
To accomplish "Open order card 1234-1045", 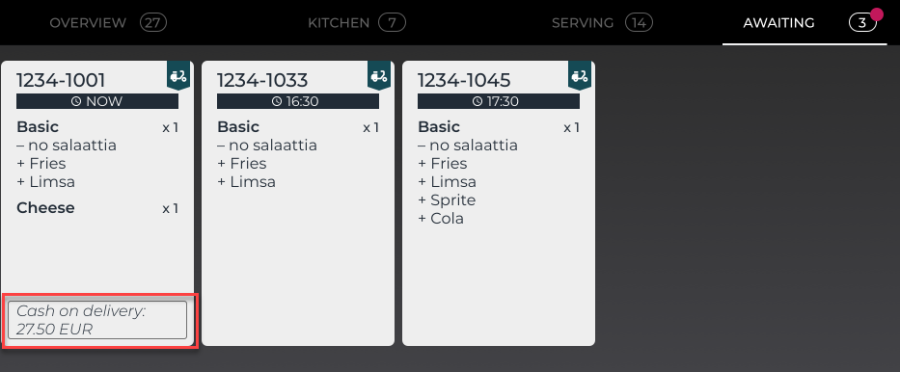I will coord(498,204).
